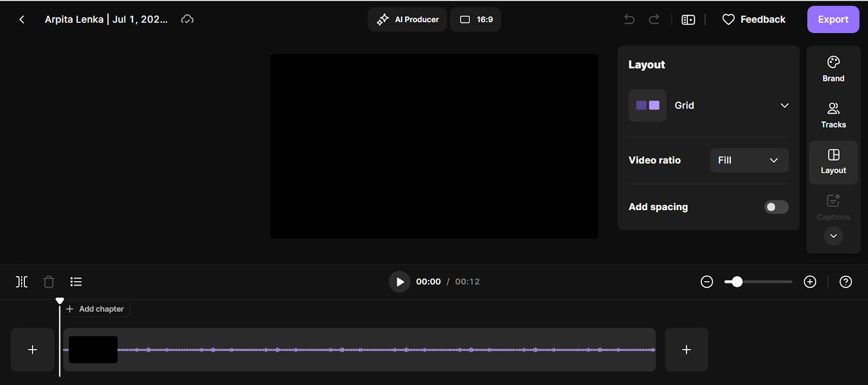Add a chapter marker
This screenshot has height=385, width=868.
(95, 309)
